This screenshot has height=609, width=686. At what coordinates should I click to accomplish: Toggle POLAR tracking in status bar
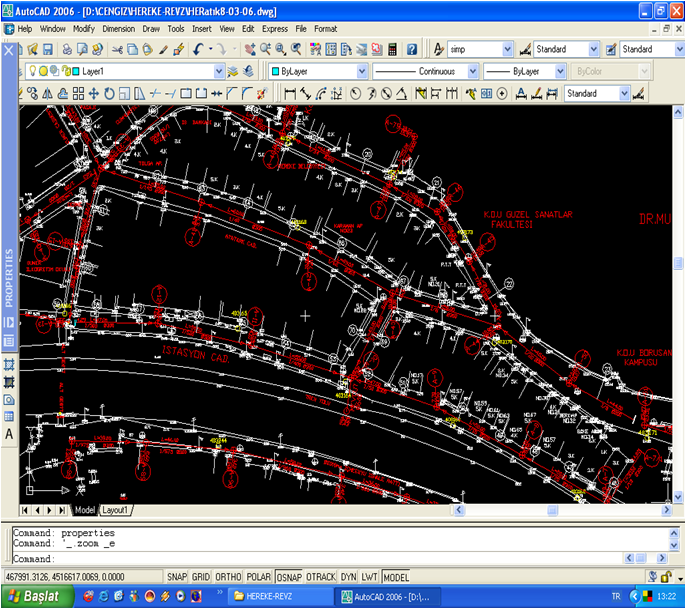pyautogui.click(x=259, y=577)
